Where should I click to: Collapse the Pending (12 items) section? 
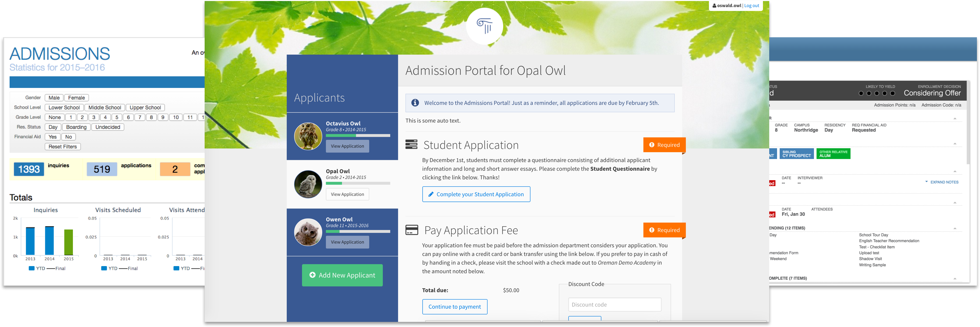(955, 228)
